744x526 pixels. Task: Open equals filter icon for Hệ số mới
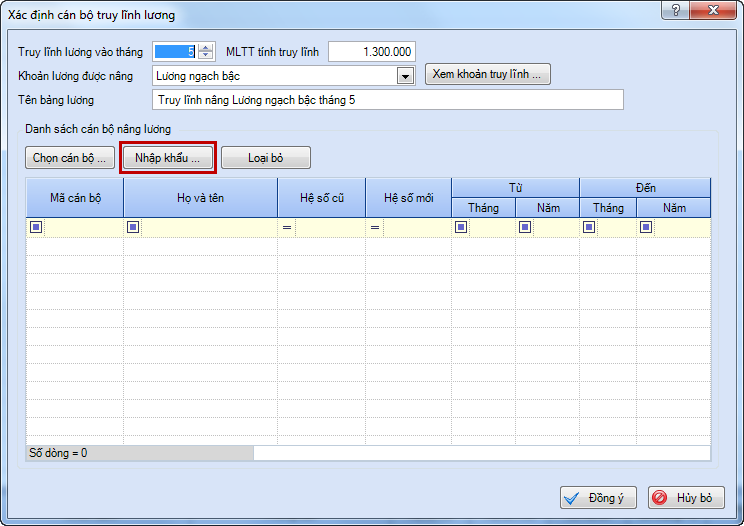(375, 228)
